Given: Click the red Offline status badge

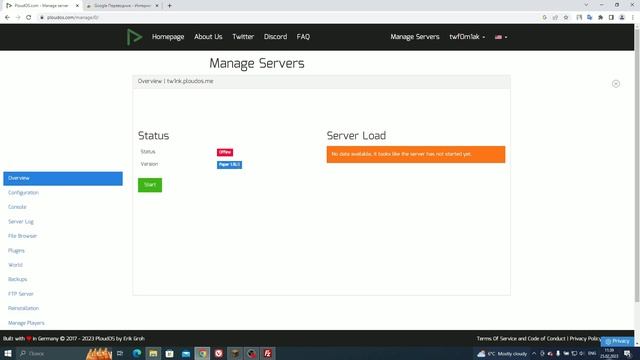Looking at the screenshot, I should [225, 152].
